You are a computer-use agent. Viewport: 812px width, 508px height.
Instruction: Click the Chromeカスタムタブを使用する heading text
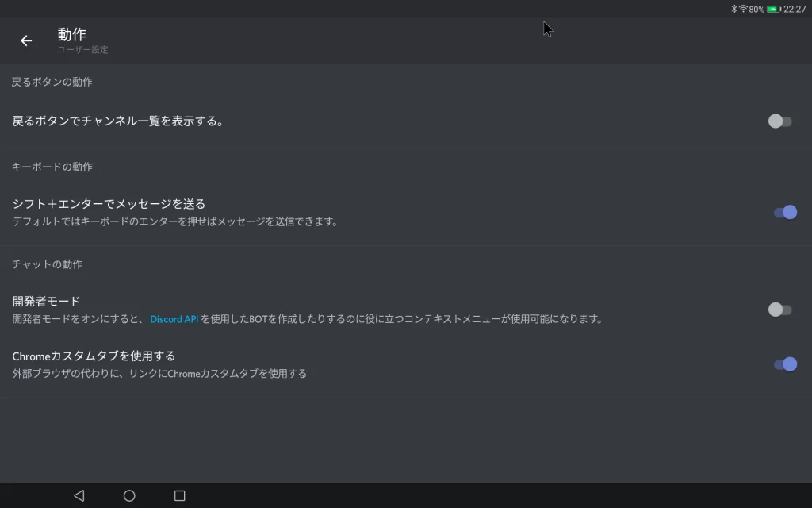pos(94,356)
